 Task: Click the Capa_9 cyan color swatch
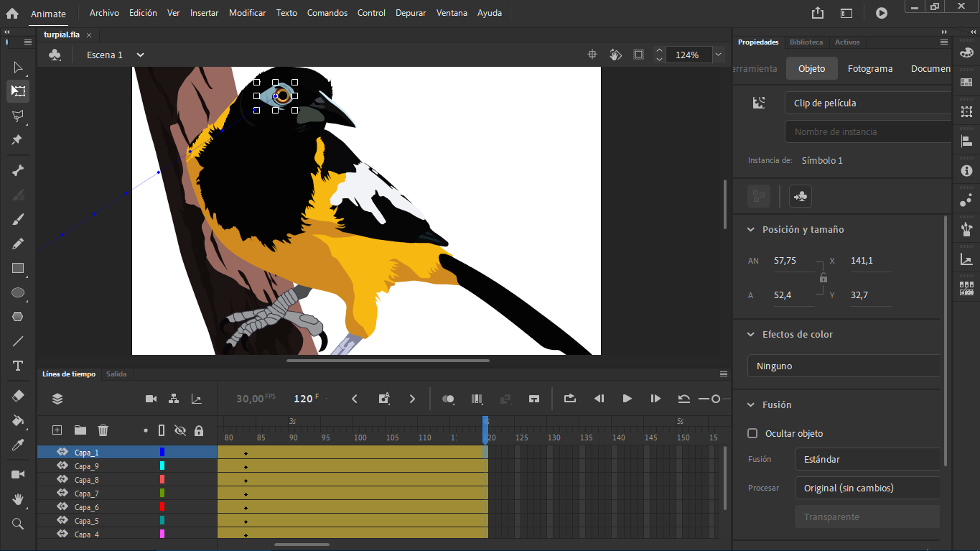tap(162, 466)
